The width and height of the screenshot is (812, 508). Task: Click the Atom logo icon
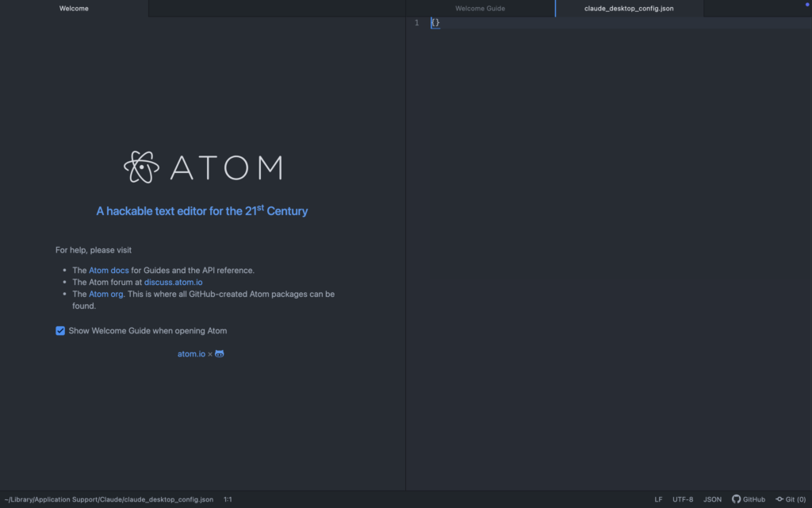141,167
